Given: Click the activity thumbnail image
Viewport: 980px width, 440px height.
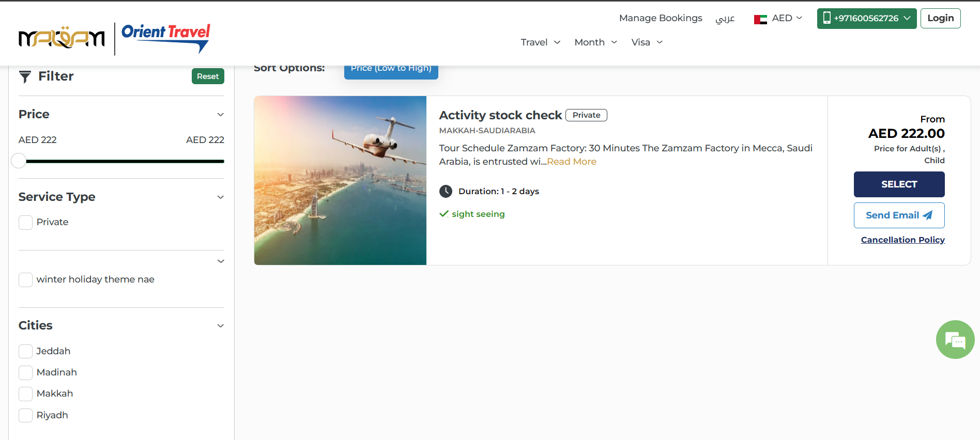Looking at the screenshot, I should 340,180.
